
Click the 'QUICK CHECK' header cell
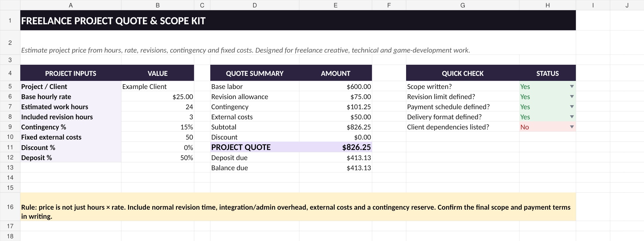[463, 73]
